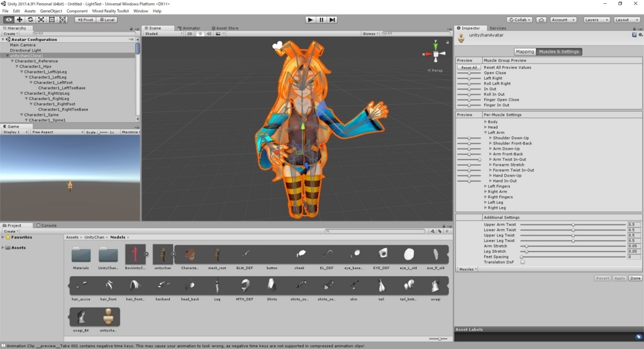Select the combined Transform tool
This screenshot has width=644, height=349.
pos(62,19)
